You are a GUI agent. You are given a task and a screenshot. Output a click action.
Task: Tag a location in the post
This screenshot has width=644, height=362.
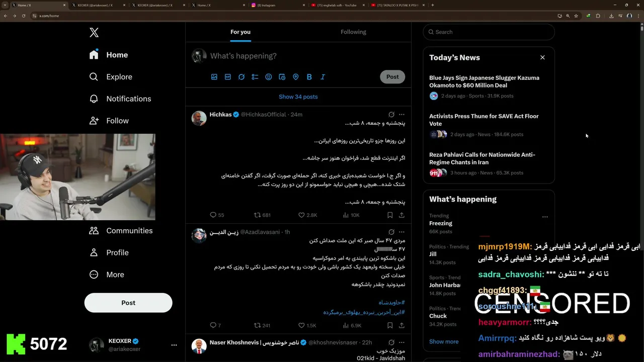pos(296,77)
